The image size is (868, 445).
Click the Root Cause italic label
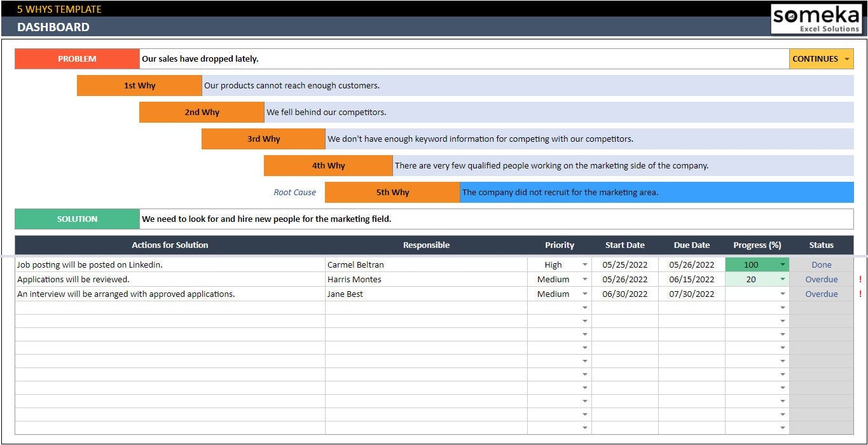(x=294, y=192)
